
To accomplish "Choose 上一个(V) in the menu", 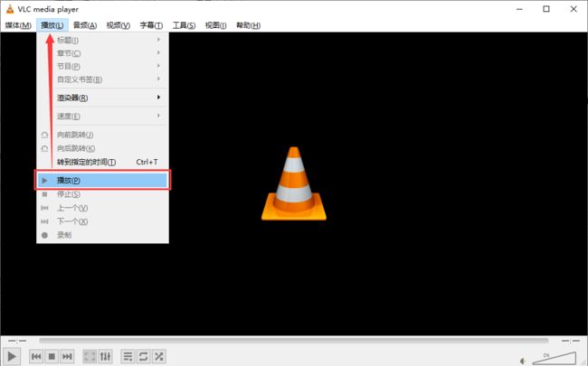I will point(102,208).
